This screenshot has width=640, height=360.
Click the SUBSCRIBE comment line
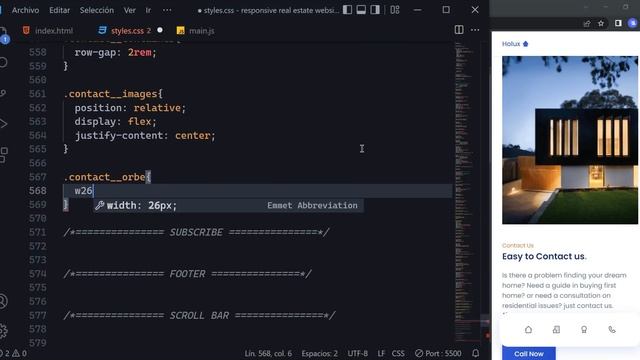(x=196, y=232)
